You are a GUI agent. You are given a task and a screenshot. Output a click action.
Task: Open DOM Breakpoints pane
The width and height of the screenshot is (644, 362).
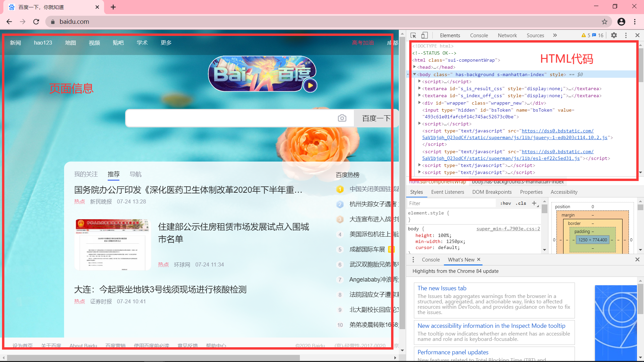(x=492, y=192)
